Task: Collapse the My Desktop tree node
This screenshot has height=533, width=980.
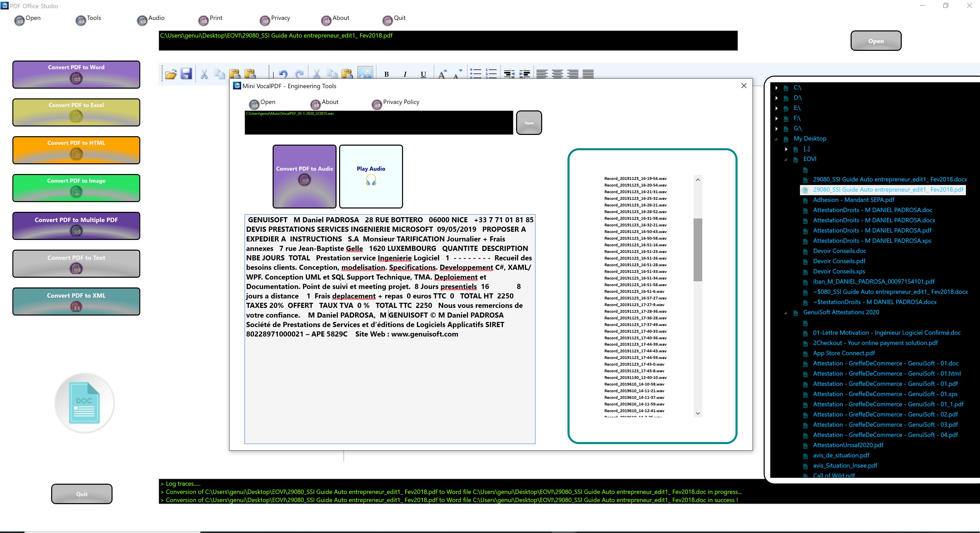Action: coord(776,139)
